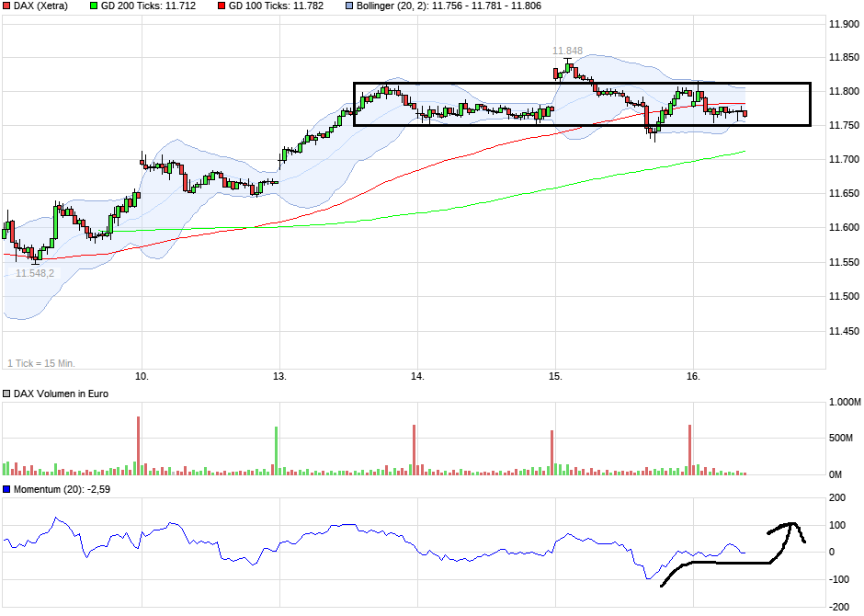Click the tall green volume bar at day 13 open
This screenshot has height=616, width=864.
[x=276, y=451]
